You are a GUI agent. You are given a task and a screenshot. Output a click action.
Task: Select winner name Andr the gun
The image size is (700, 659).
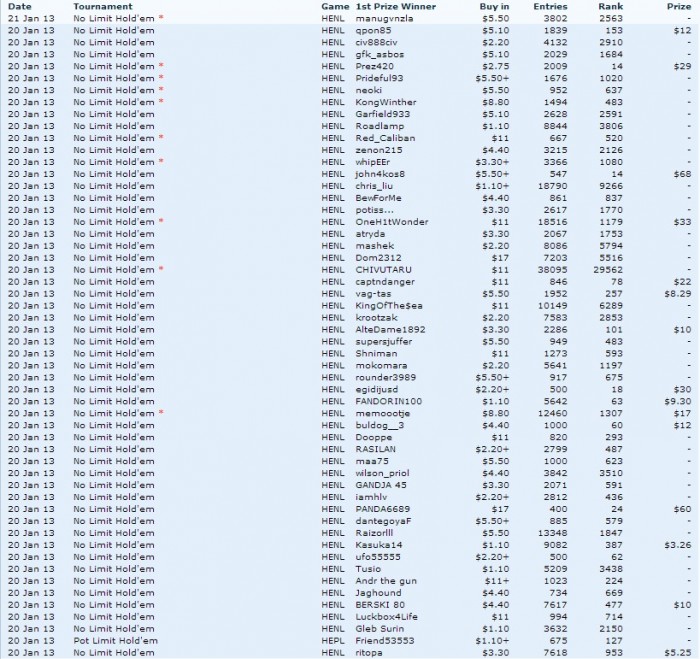386,582
